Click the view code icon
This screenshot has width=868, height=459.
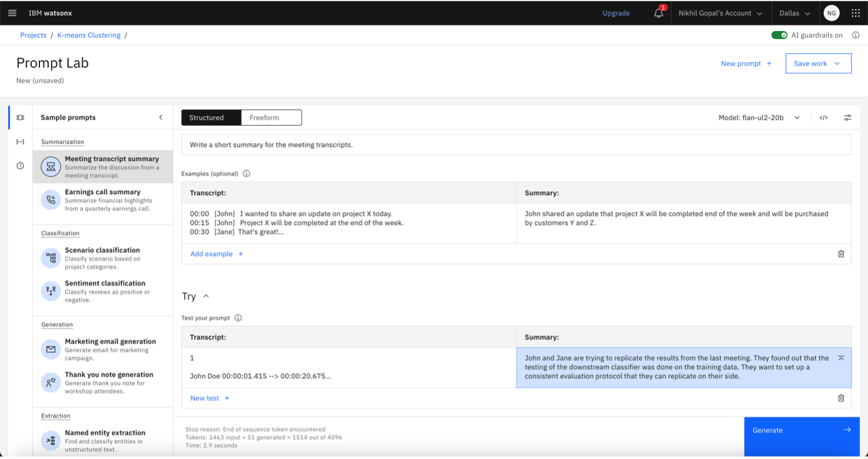coord(824,118)
